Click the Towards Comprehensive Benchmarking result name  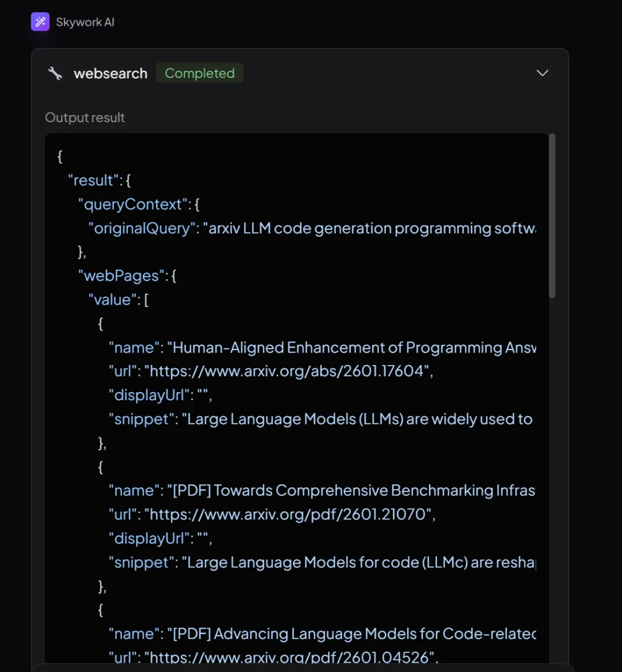pos(354,490)
